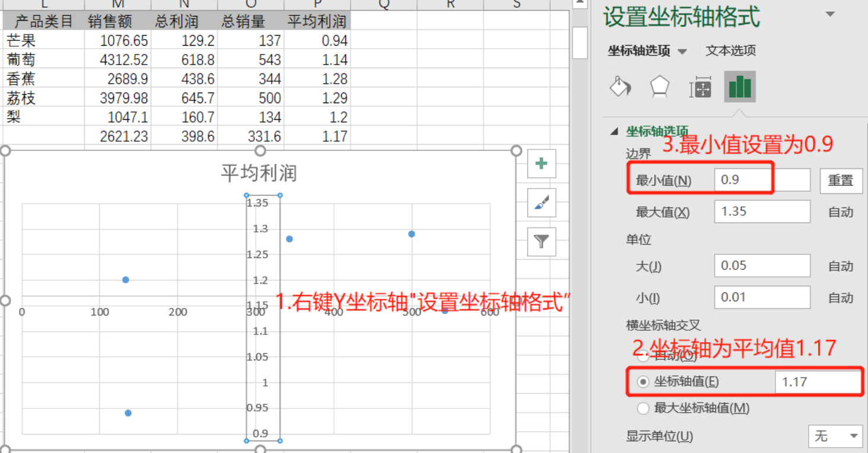Select the top-left chart resize handle

point(5,151)
